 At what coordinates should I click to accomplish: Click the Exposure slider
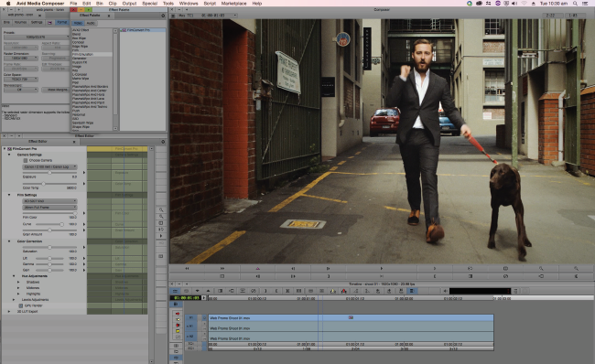pyautogui.click(x=49, y=173)
